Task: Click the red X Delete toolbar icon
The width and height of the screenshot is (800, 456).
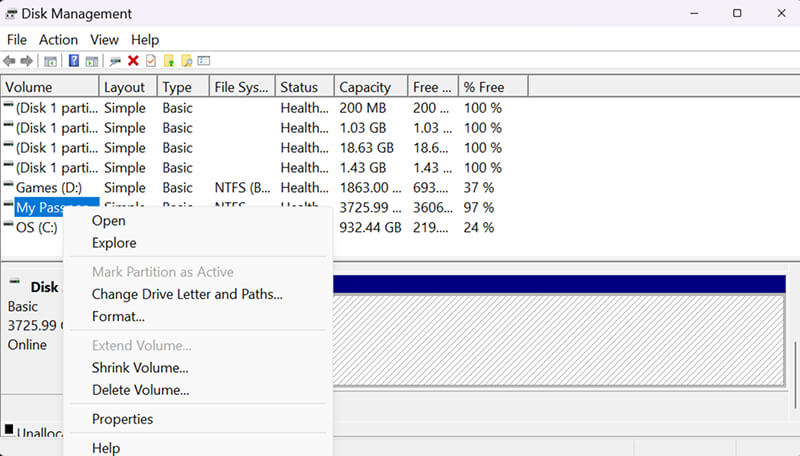Action: [x=133, y=61]
